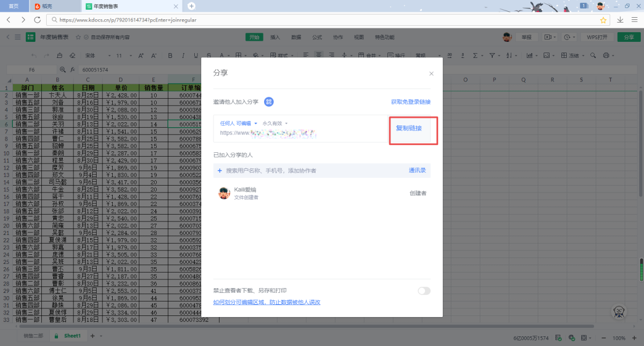Click the 获取免登录链接 link
Viewport: 644px width, 346px height.
click(411, 102)
